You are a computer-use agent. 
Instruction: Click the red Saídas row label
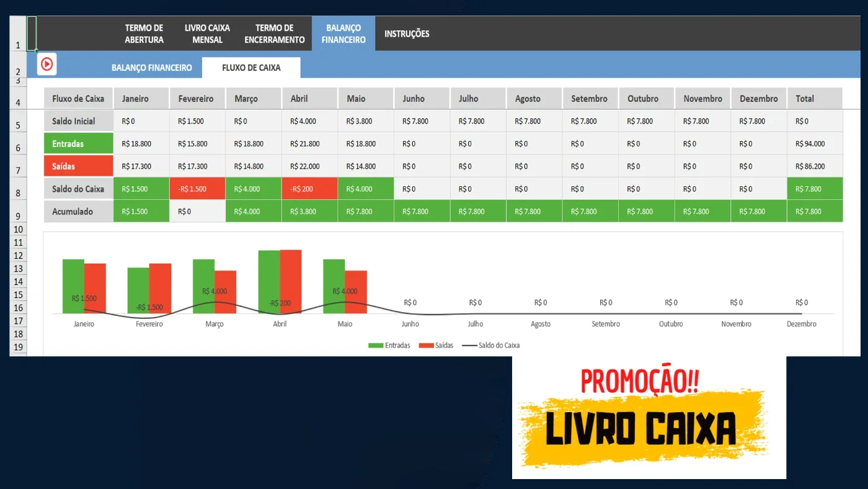click(x=78, y=166)
